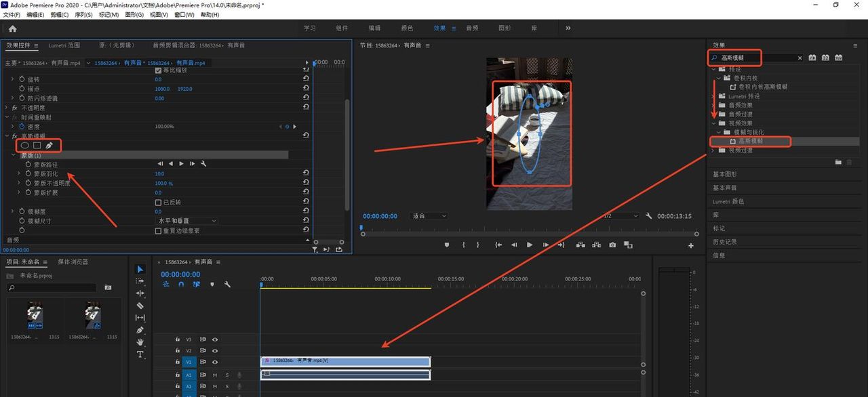Click the free draw bezier pen mask icon

(x=50, y=145)
